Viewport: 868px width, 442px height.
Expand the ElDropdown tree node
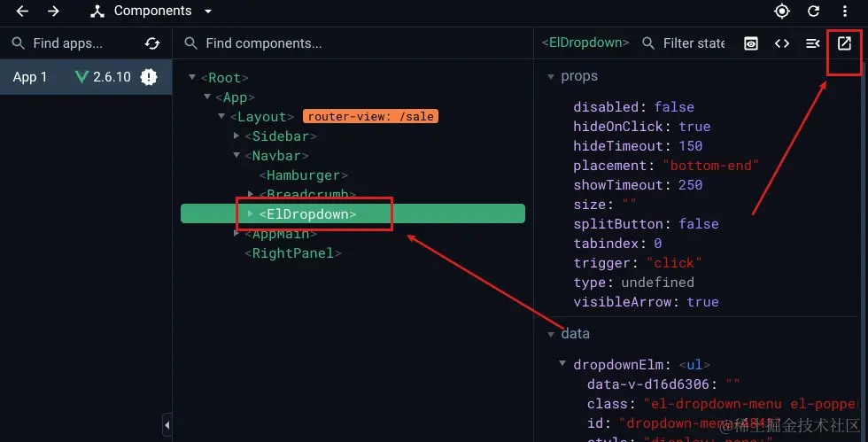250,213
